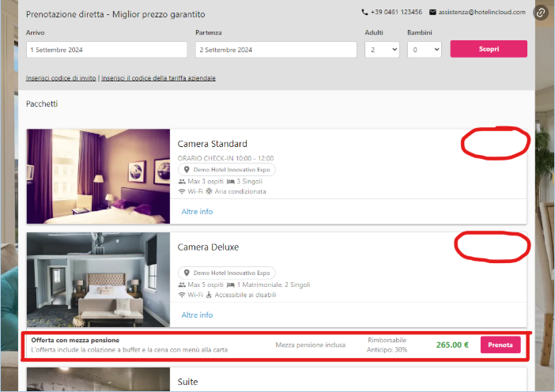Open 'Altre info' for Camera Standard
The image size is (555, 392).
tap(197, 212)
